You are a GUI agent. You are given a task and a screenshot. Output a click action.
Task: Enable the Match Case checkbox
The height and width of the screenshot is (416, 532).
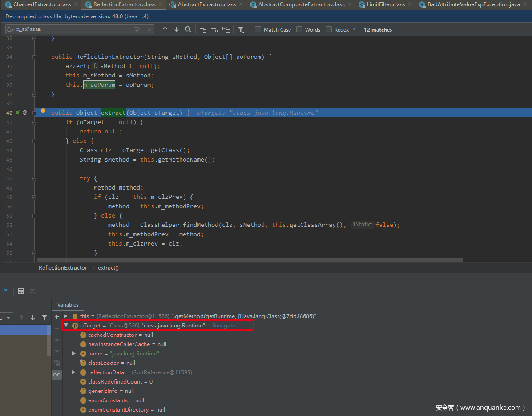coord(258,30)
